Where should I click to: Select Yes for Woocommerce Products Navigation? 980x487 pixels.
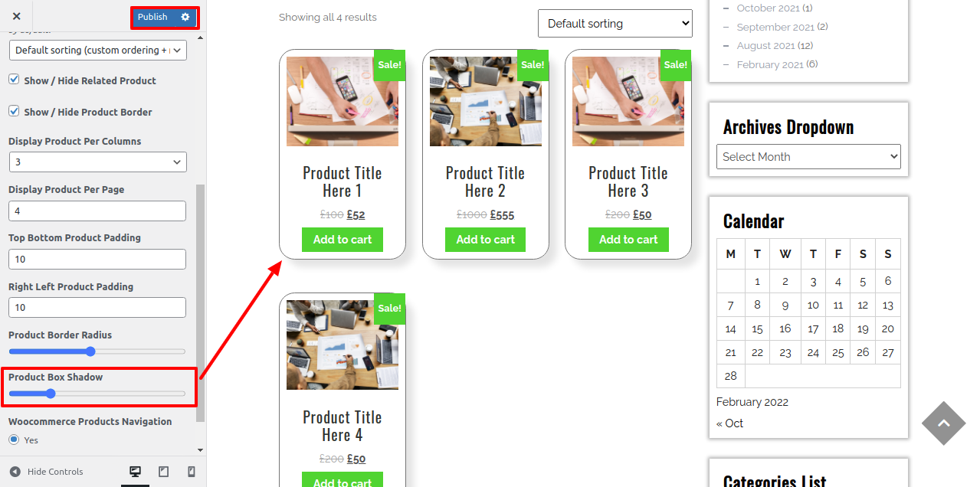(14, 440)
